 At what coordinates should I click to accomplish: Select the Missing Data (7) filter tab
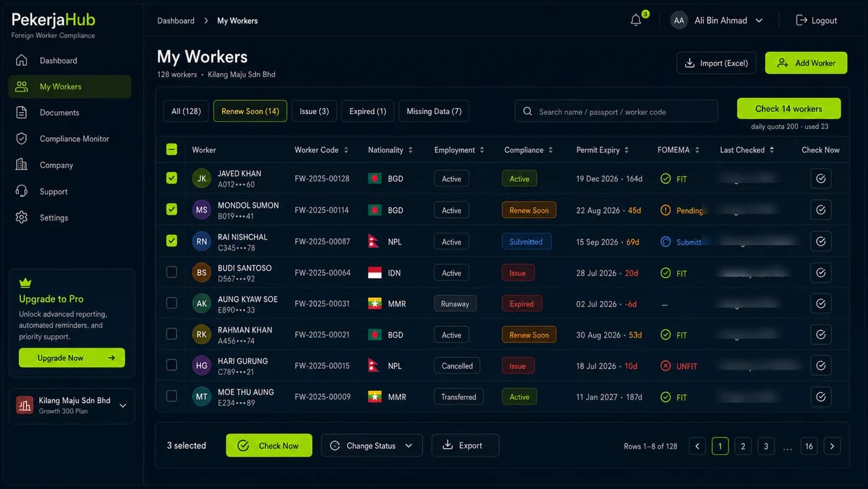[x=434, y=111]
